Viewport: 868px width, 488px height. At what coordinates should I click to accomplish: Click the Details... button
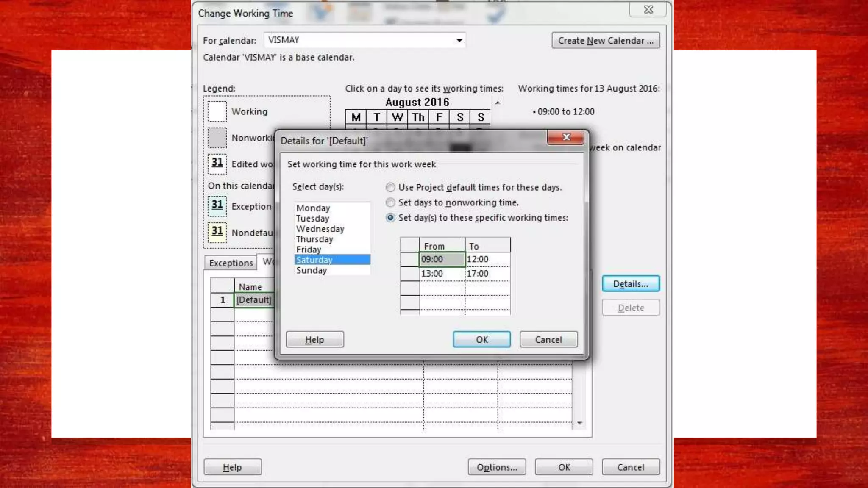click(x=630, y=284)
